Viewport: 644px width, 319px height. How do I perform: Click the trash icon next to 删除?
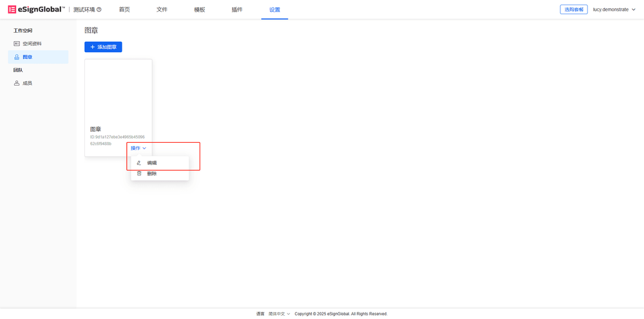pos(139,174)
